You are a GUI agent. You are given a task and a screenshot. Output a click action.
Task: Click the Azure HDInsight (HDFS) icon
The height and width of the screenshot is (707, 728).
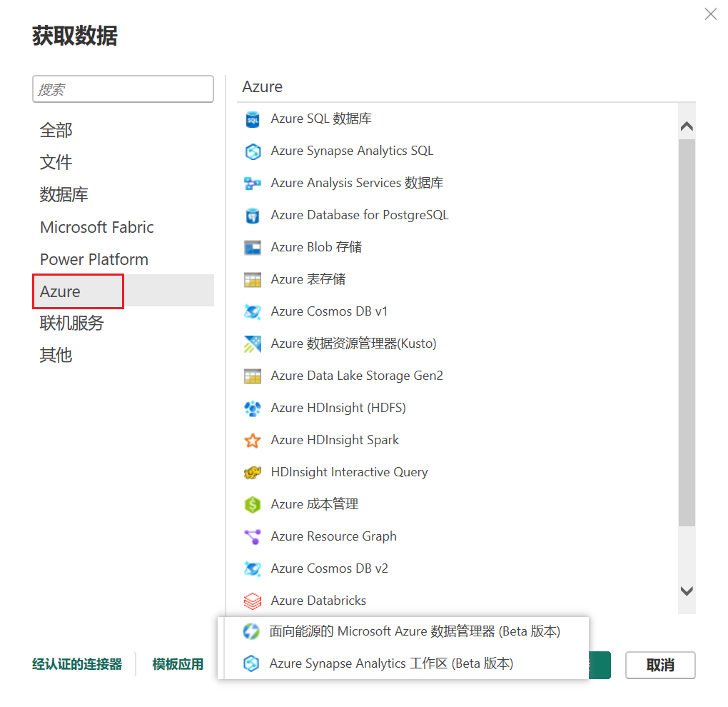pos(253,408)
